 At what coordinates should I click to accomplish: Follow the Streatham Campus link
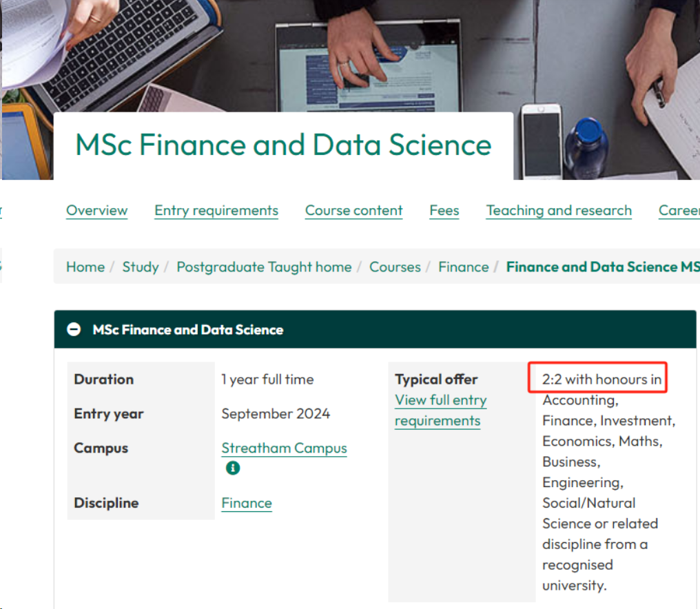284,448
